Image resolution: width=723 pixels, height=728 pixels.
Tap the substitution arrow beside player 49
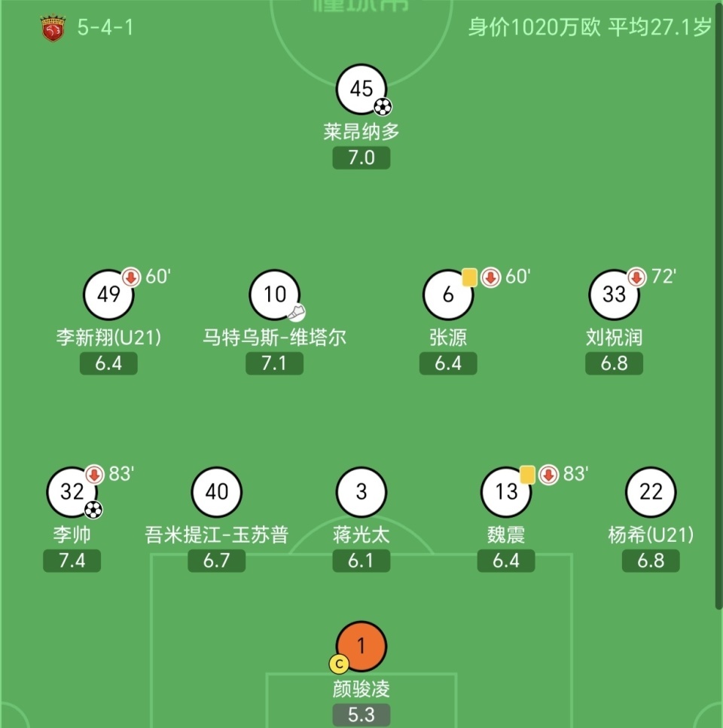click(131, 277)
